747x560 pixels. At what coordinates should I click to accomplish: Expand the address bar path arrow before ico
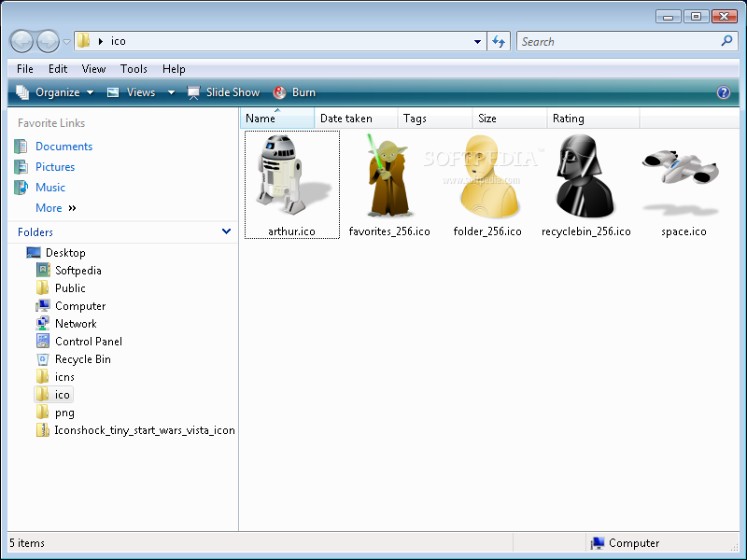click(x=101, y=41)
